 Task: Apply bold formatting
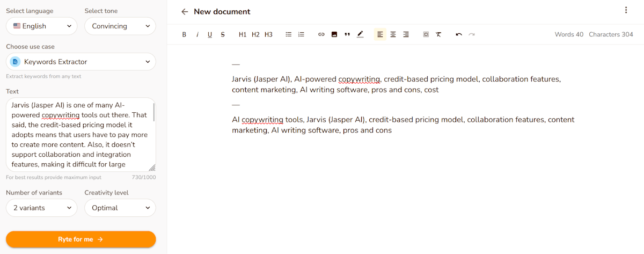pos(184,34)
